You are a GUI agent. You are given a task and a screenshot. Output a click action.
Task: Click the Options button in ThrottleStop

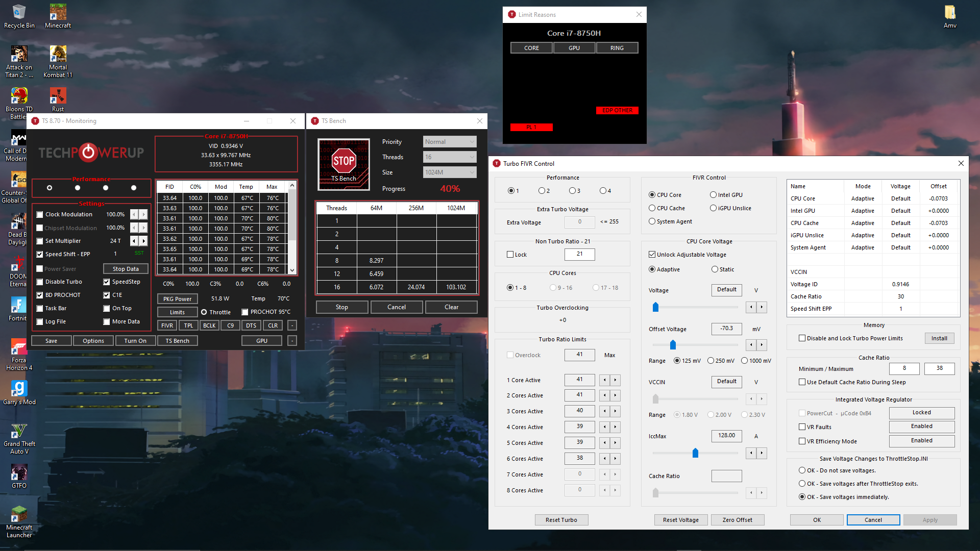click(93, 341)
